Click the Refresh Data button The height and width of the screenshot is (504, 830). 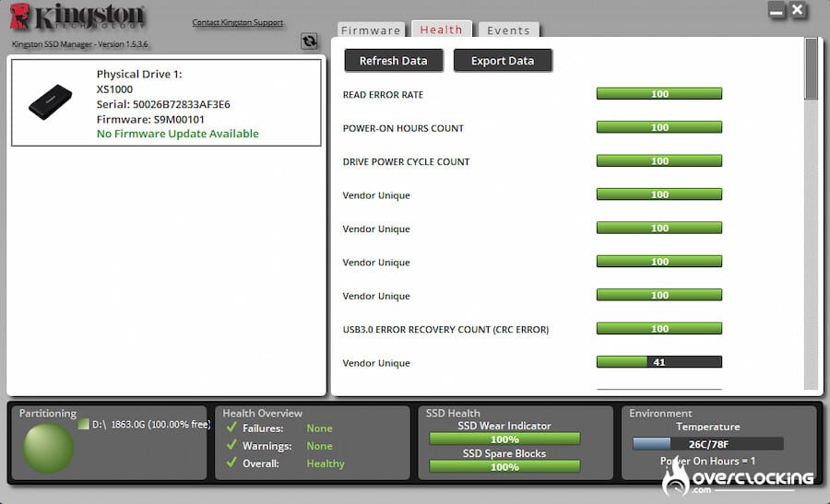coord(393,61)
